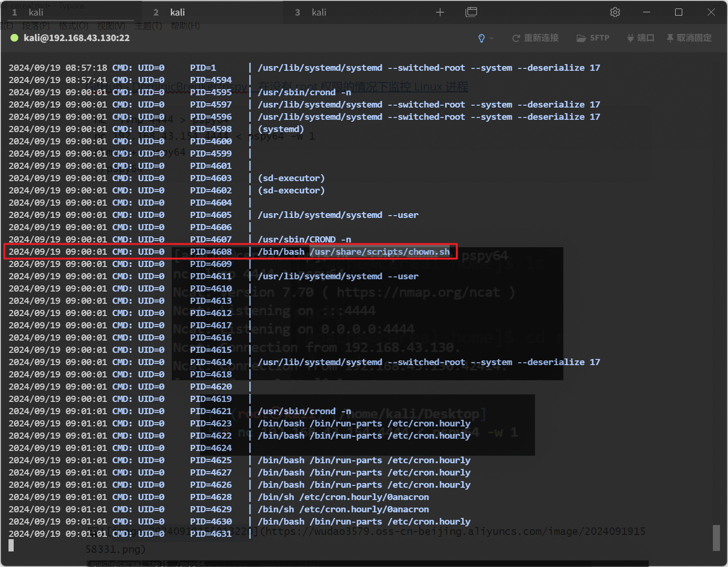Click the /usr/share/scripts/chown.sh path
The width and height of the screenshot is (728, 567).
point(380,252)
